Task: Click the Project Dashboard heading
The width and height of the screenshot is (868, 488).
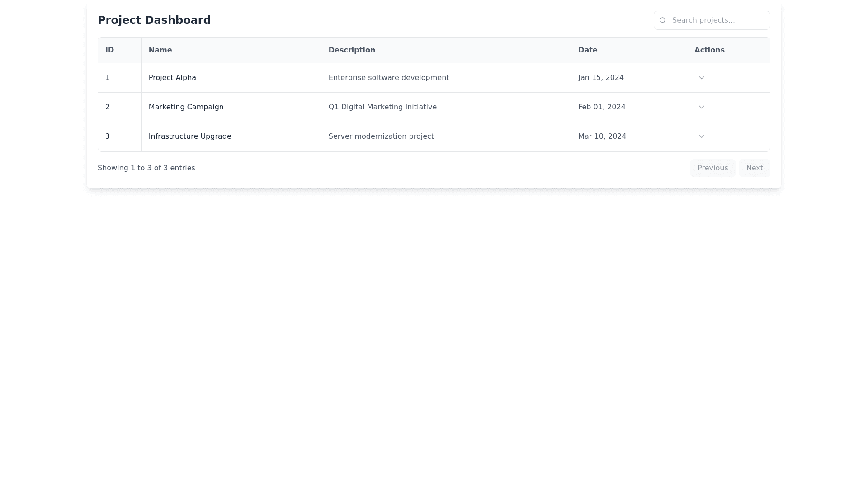Action: [x=154, y=20]
